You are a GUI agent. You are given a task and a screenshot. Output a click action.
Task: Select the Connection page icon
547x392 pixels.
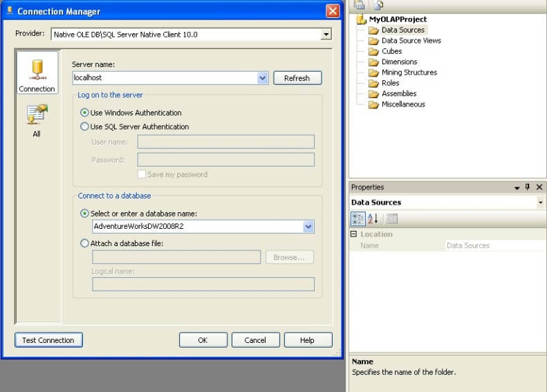click(x=37, y=73)
